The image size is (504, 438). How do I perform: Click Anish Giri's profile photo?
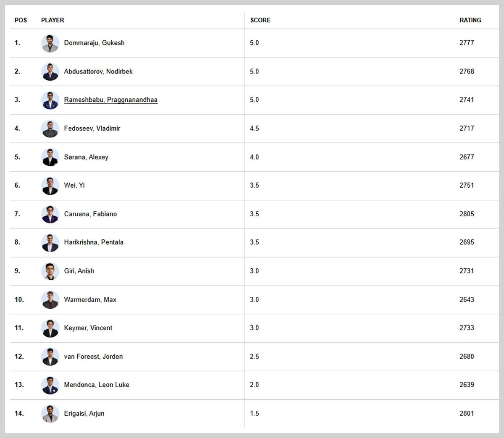(50, 271)
